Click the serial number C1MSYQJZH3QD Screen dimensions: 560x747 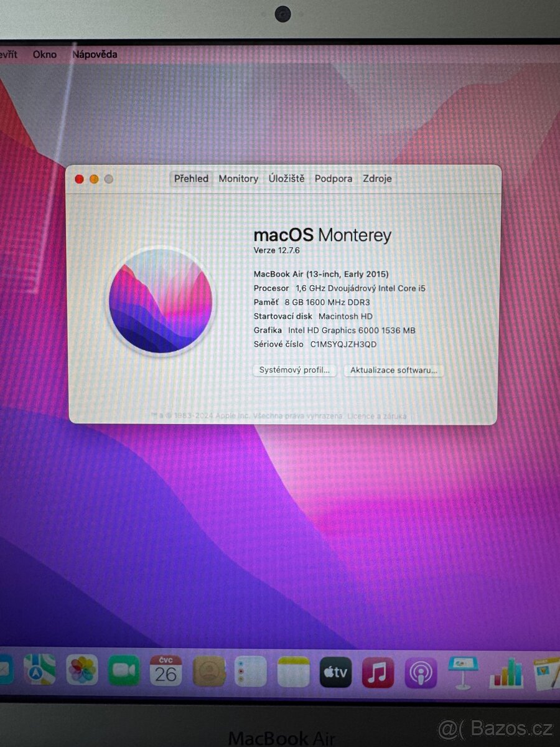coord(343,344)
